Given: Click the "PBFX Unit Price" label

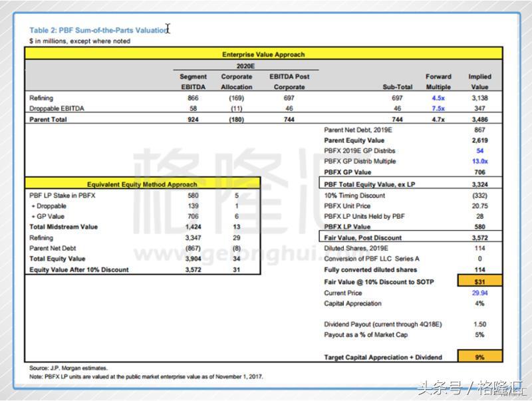Looking at the screenshot, I should coord(347,206).
